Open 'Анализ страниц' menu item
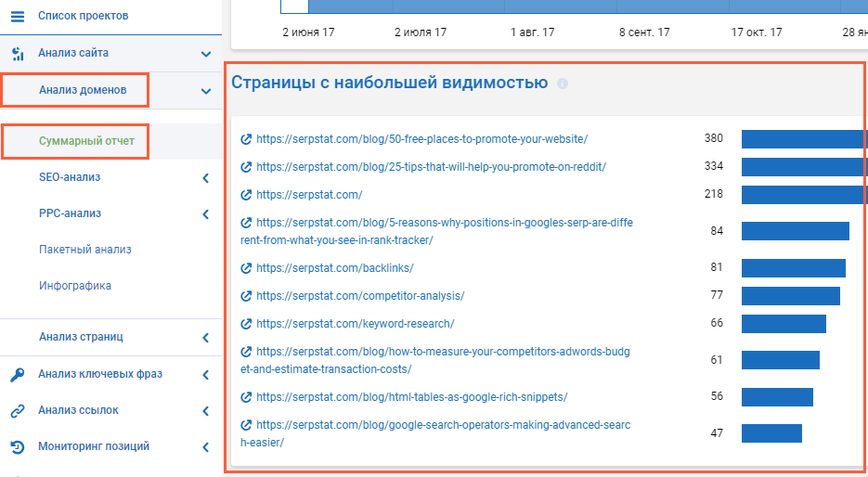 (81, 337)
